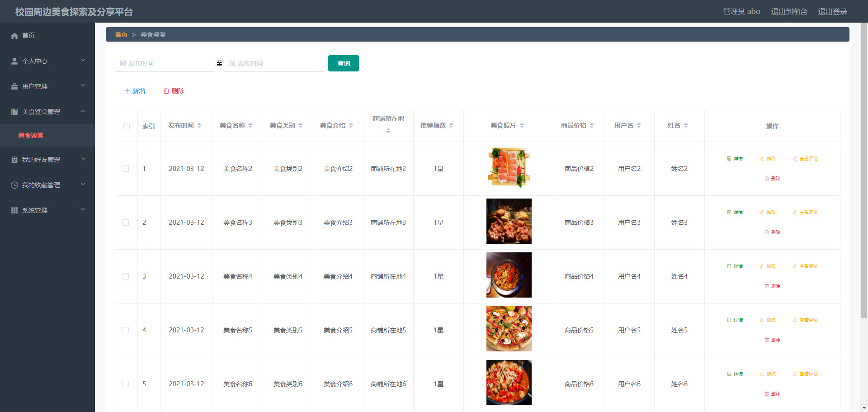Click the page vertical scrollbar

(864, 170)
